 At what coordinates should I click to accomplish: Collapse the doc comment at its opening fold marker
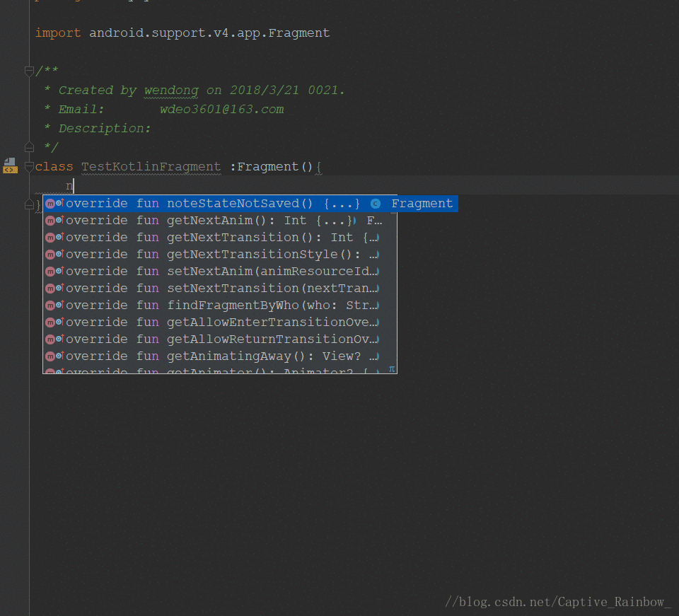29,71
